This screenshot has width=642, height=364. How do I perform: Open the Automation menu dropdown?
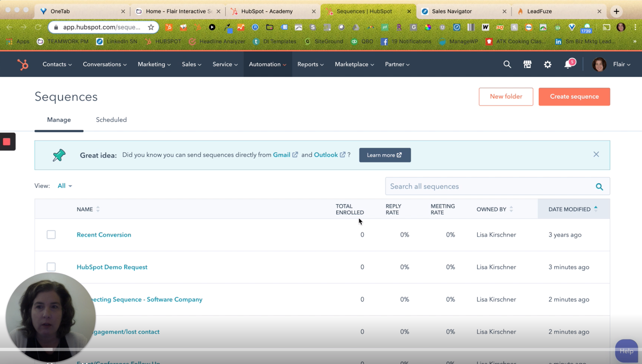[x=267, y=64]
